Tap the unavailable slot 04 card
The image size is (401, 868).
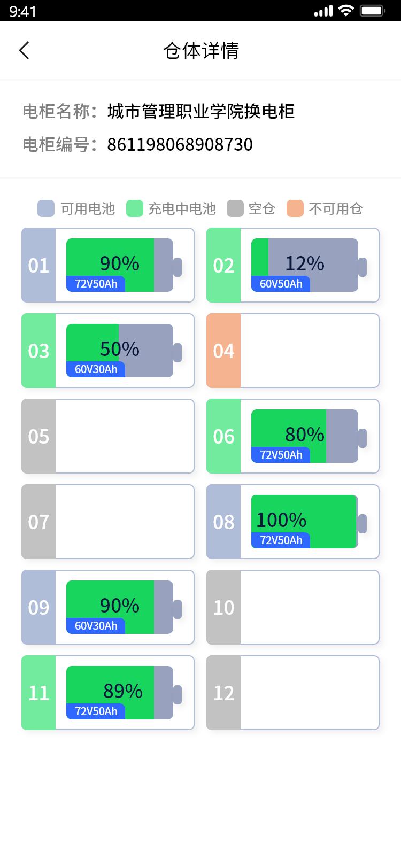(292, 350)
